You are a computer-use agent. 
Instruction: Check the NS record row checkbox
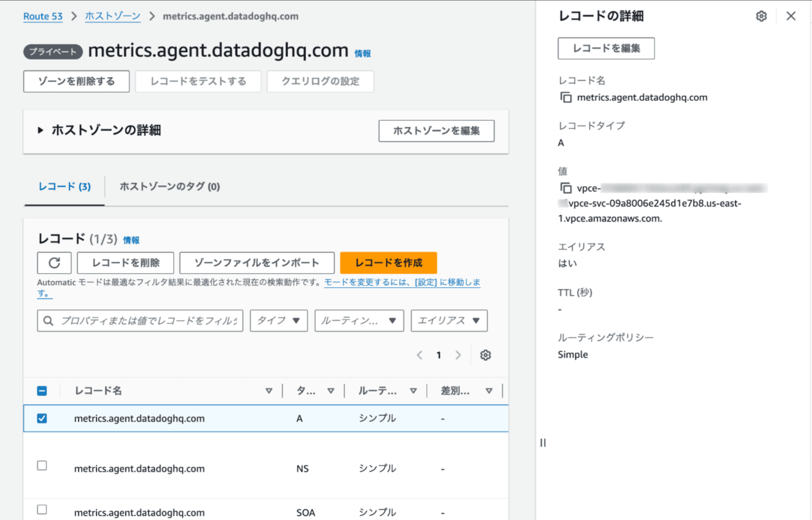pyautogui.click(x=42, y=465)
